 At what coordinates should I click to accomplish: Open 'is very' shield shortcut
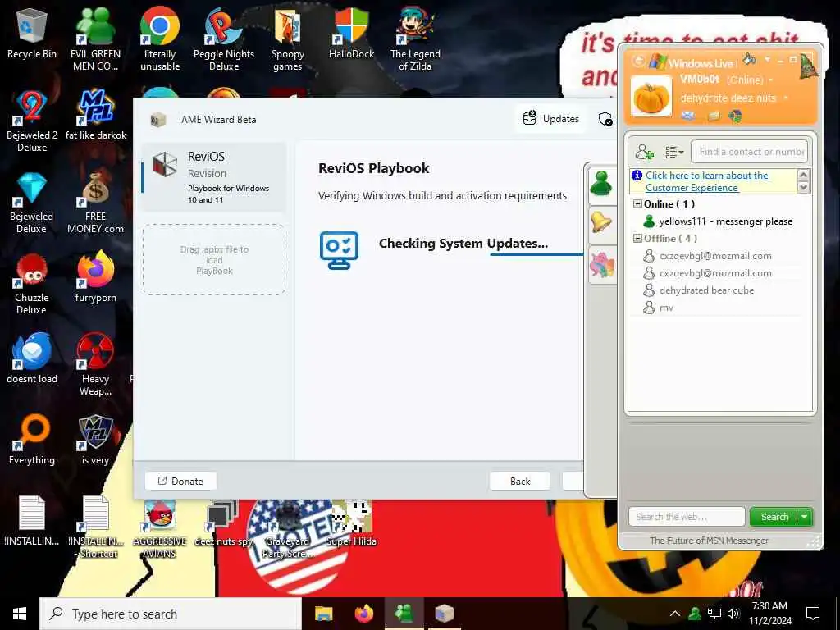click(95, 440)
